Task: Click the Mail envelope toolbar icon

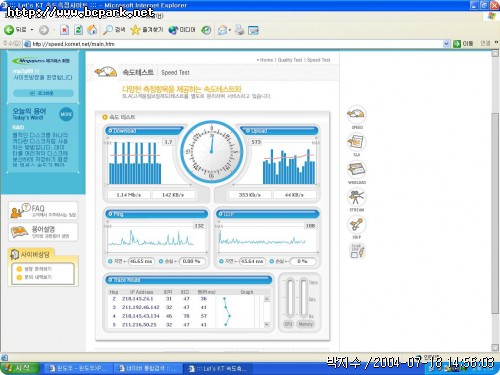Action: (222, 30)
